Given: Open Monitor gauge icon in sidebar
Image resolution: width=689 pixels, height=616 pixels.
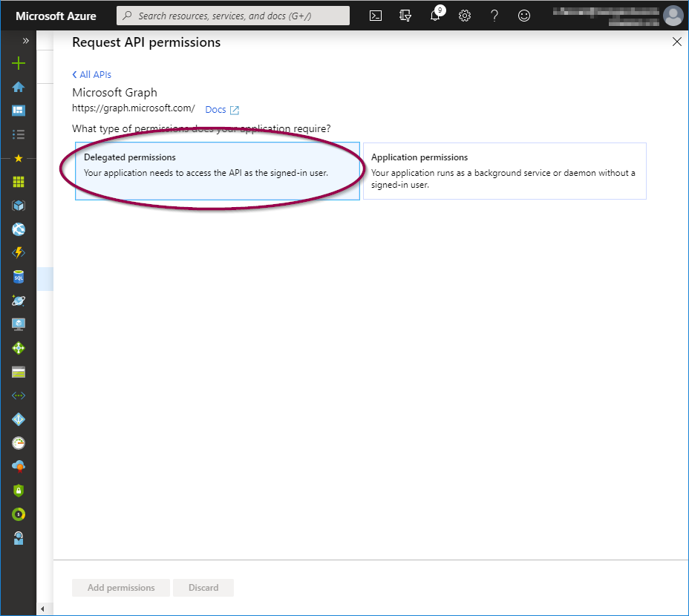Looking at the screenshot, I should [19, 443].
